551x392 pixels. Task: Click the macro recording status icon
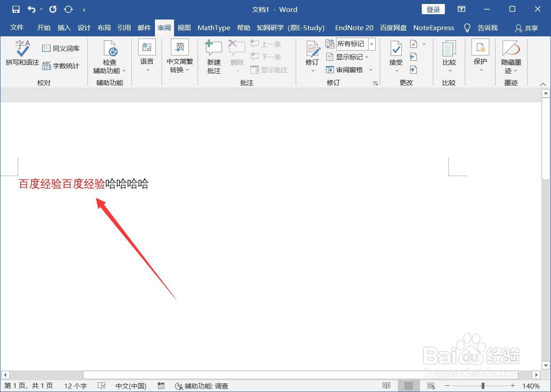click(x=161, y=386)
